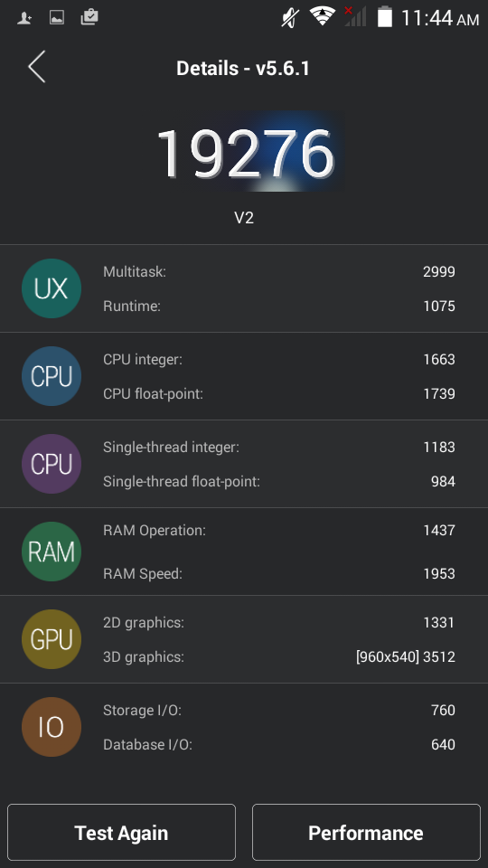Screen dimensions: 488x868
Task: Tap the brown IO category icon
Action: (x=52, y=727)
